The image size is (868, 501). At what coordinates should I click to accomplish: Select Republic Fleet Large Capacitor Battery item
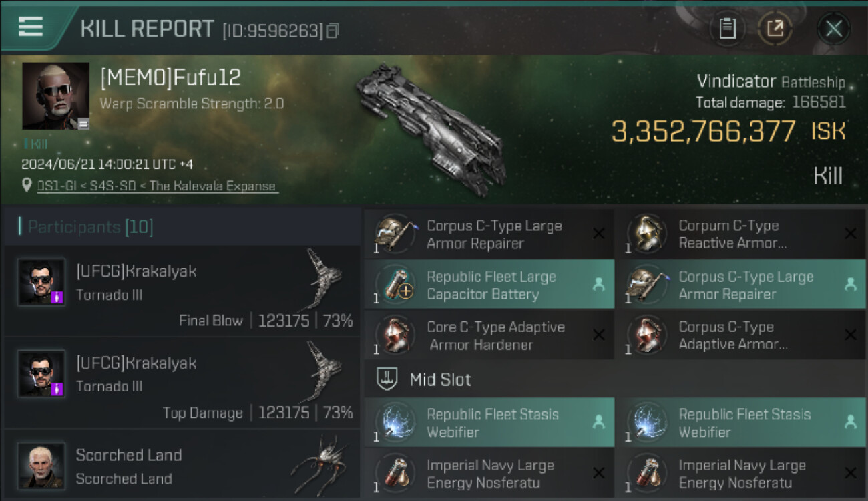[489, 285]
